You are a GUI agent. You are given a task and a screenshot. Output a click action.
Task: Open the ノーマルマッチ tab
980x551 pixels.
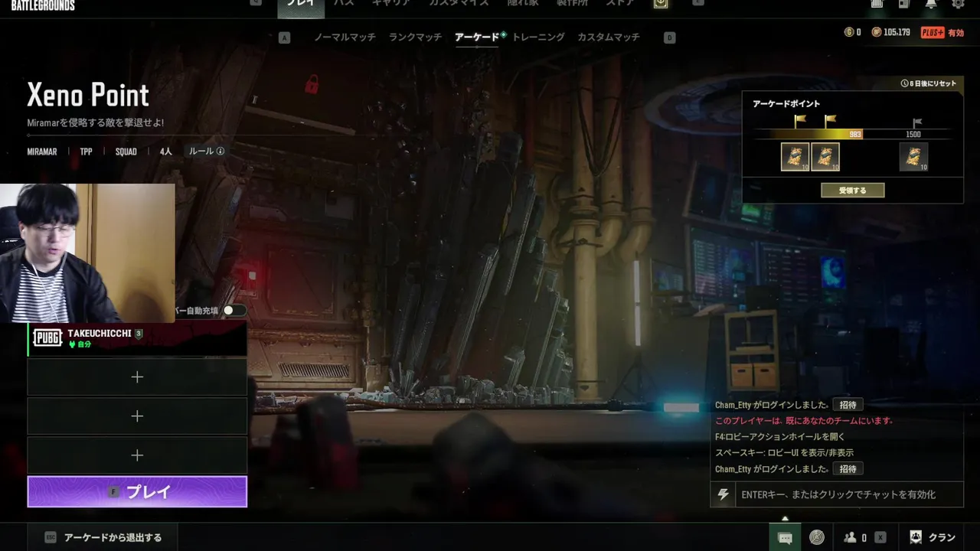[345, 37]
